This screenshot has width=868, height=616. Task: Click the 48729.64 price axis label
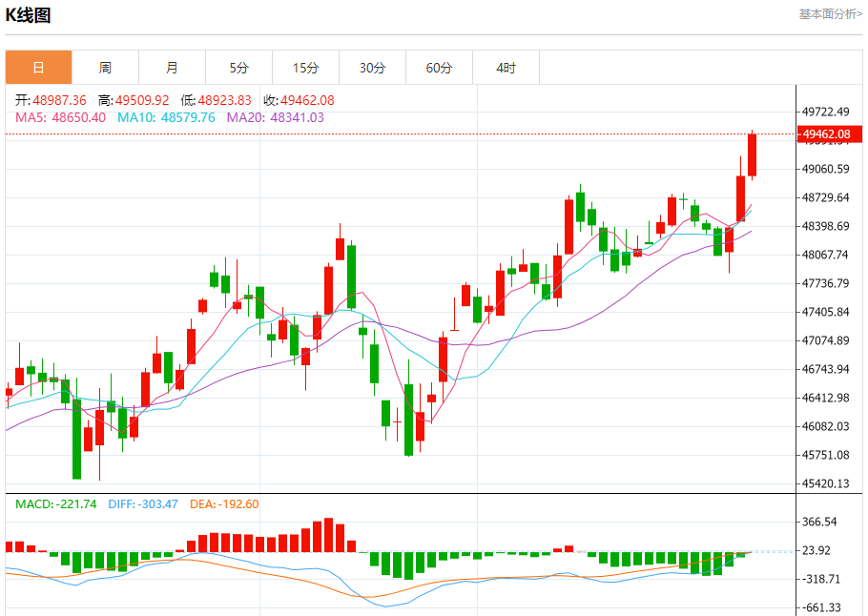click(825, 197)
